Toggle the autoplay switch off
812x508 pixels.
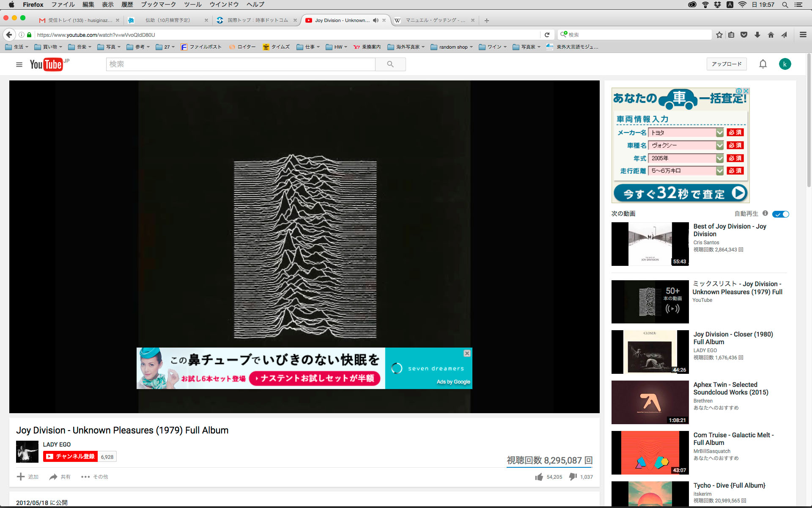click(780, 214)
